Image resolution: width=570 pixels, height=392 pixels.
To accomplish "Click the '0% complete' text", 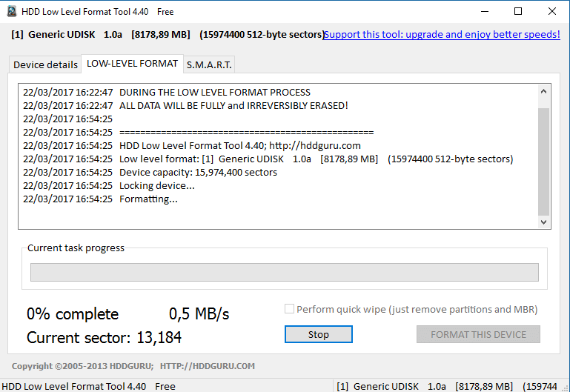I will tap(73, 314).
